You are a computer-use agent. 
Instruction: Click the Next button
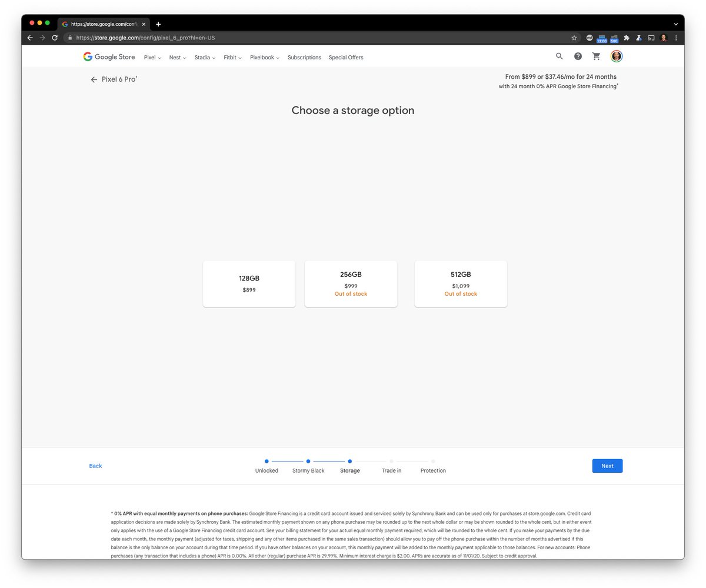point(607,466)
